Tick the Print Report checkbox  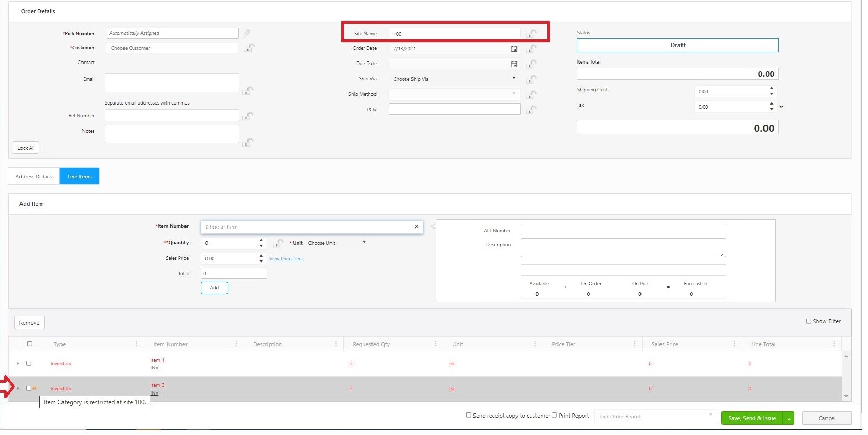pyautogui.click(x=554, y=416)
